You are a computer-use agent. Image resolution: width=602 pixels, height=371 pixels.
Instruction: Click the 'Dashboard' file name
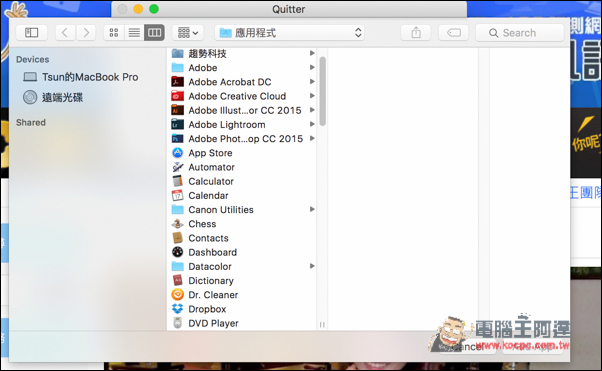[x=212, y=252]
